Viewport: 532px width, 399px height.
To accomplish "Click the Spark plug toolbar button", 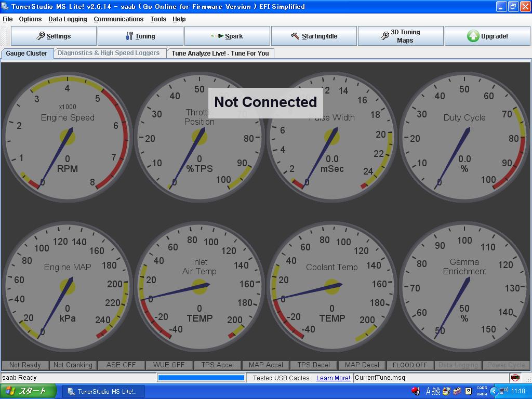I will [227, 36].
